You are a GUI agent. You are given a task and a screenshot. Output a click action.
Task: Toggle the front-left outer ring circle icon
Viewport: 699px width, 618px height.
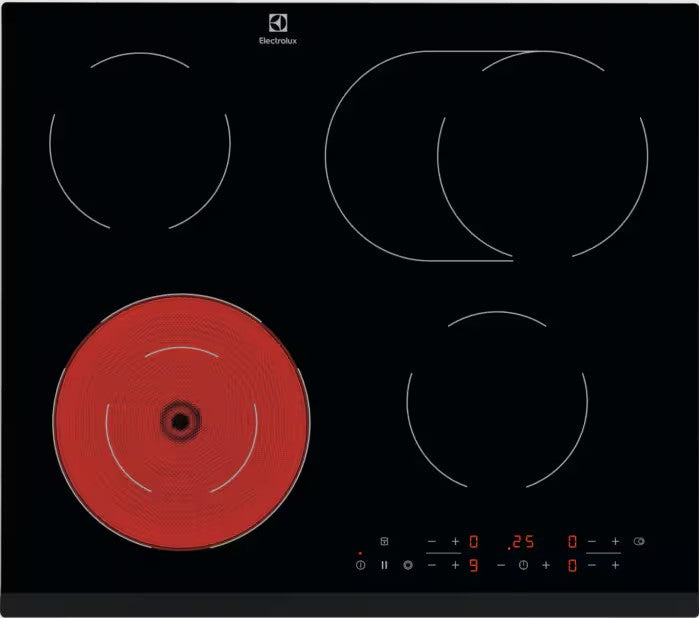[407, 565]
